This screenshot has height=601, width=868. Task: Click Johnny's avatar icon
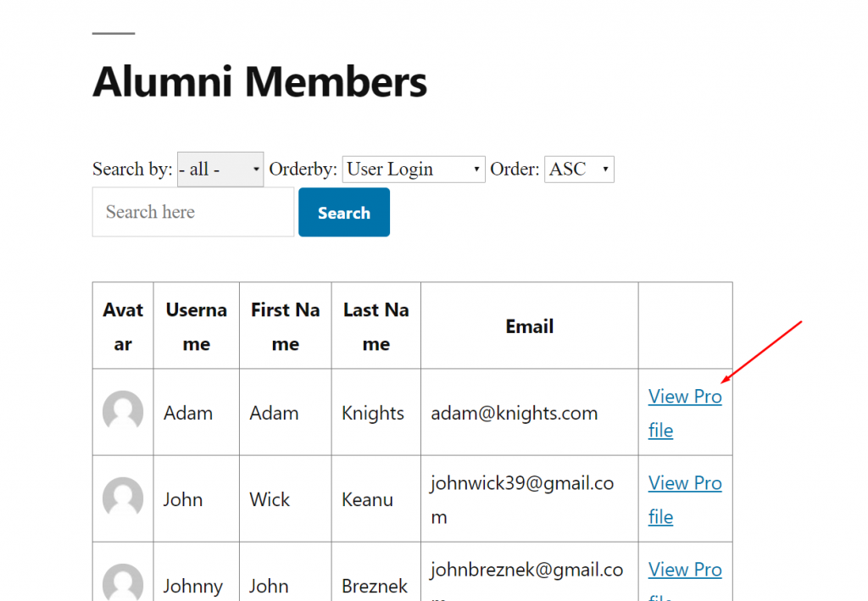123,582
